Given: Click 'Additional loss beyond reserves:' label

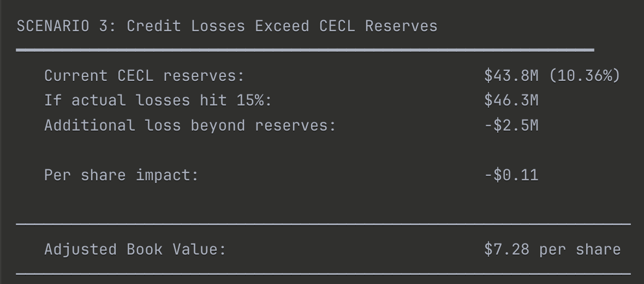Looking at the screenshot, I should (x=190, y=126).
